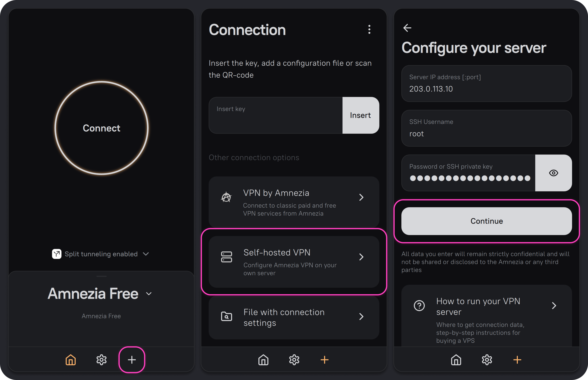Open settings gear in left panel
Image resolution: width=588 pixels, height=380 pixels.
click(x=101, y=360)
